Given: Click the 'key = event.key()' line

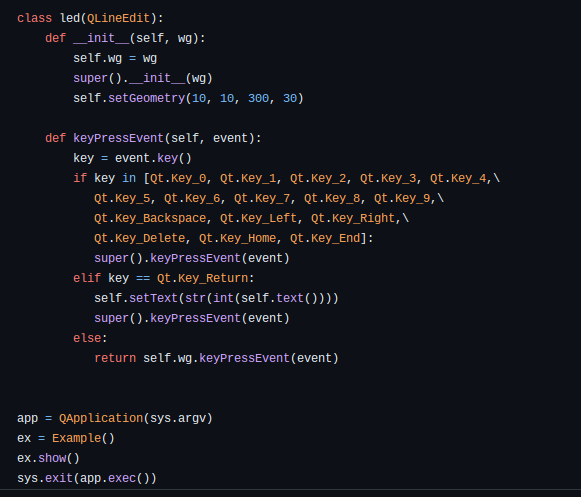Looking at the screenshot, I should pyautogui.click(x=132, y=158).
